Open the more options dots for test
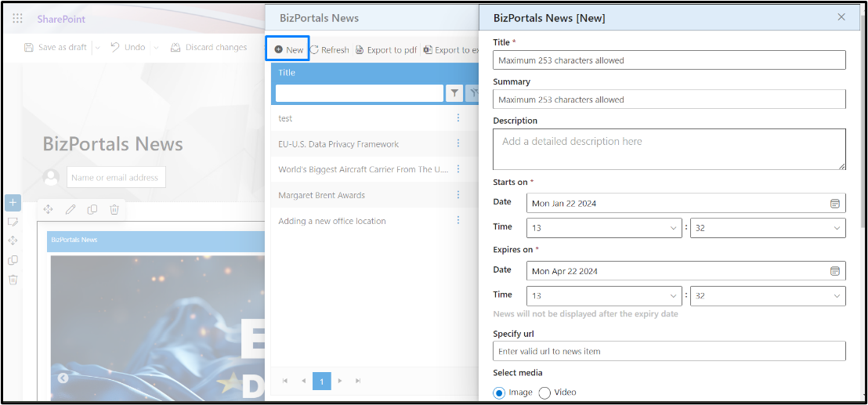This screenshot has height=405, width=868. tap(458, 118)
